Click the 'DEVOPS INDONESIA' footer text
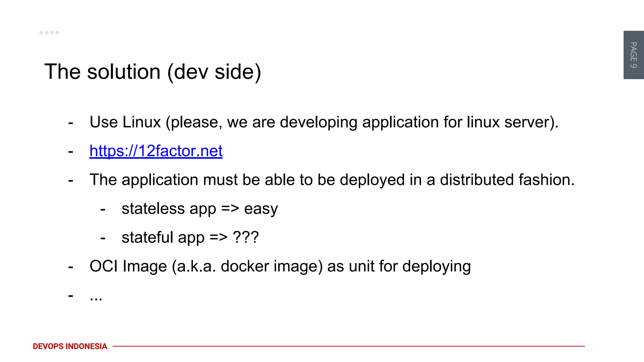The width and height of the screenshot is (644, 362). click(70, 346)
